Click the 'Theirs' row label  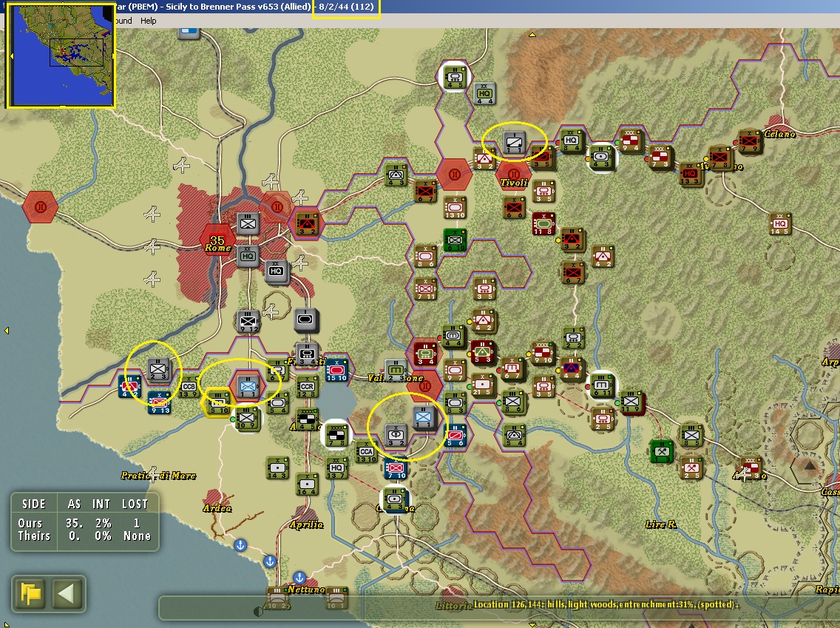tap(34, 536)
